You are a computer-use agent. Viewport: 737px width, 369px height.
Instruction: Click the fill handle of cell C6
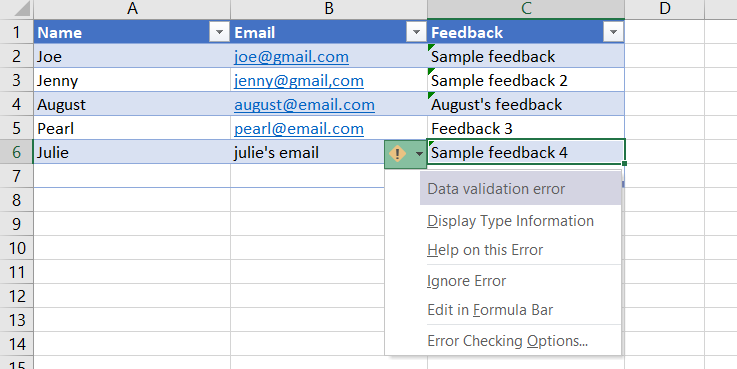(624, 164)
